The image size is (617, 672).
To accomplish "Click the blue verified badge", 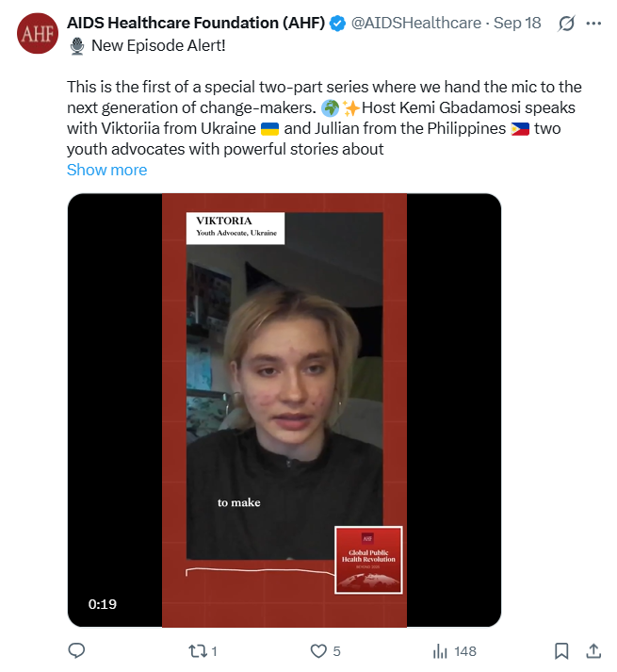I will [x=337, y=24].
